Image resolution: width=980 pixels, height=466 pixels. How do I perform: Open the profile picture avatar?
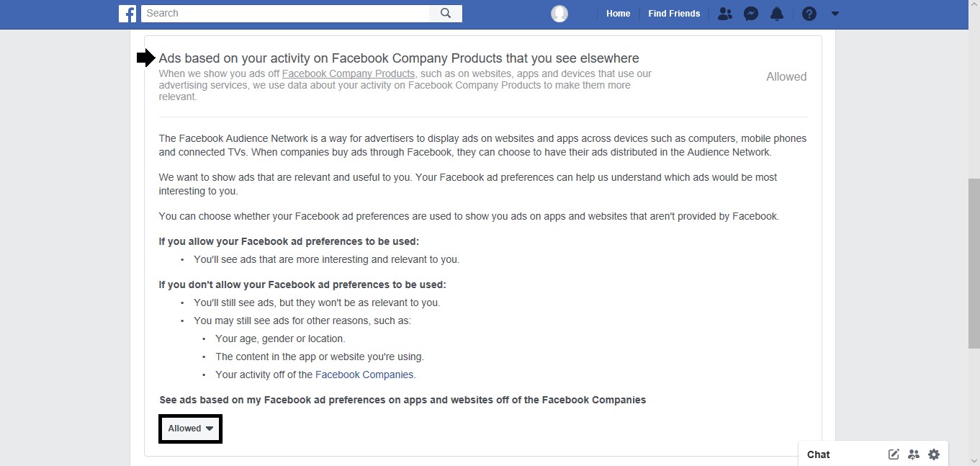559,14
